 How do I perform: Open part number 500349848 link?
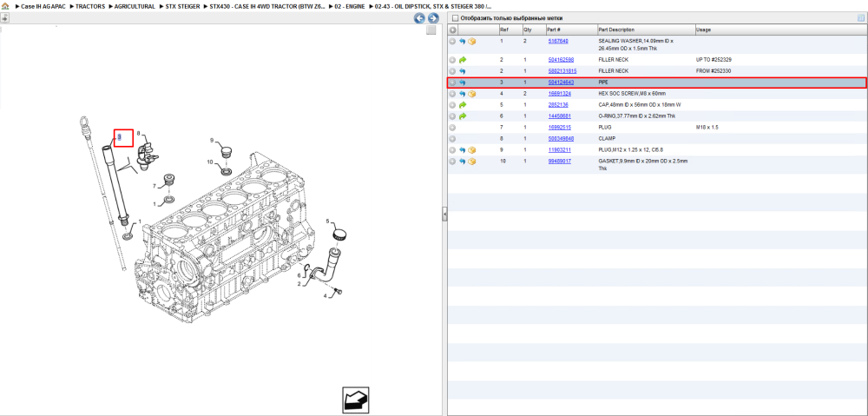[x=561, y=138]
